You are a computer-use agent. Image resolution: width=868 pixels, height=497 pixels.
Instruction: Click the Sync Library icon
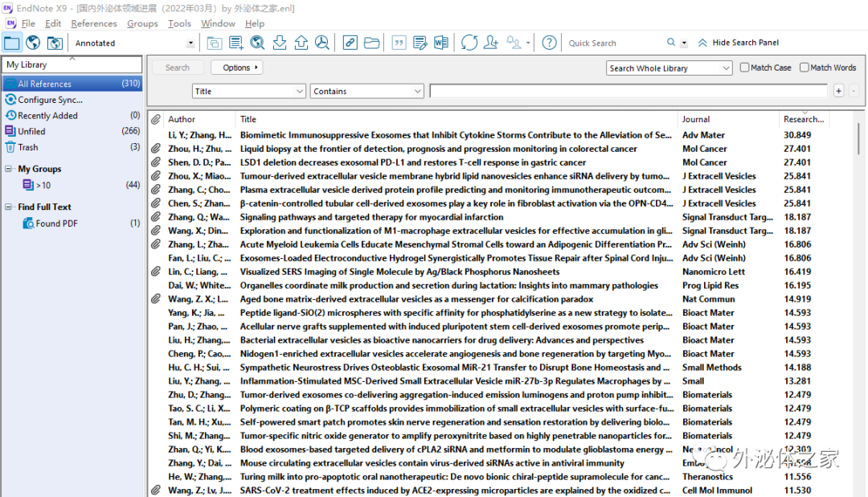[469, 43]
